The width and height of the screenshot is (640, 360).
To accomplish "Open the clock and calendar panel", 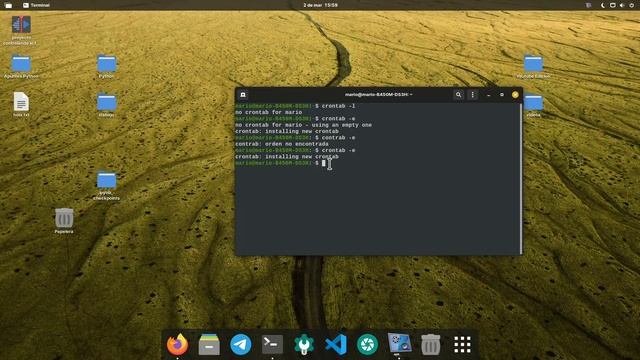I will click(x=320, y=5).
